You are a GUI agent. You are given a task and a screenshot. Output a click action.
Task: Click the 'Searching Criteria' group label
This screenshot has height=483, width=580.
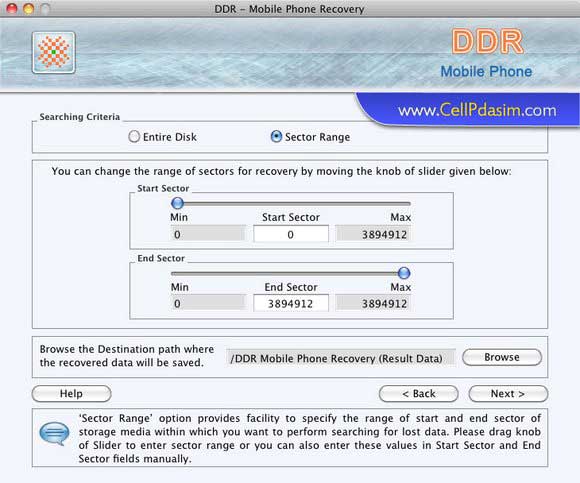[x=80, y=116]
